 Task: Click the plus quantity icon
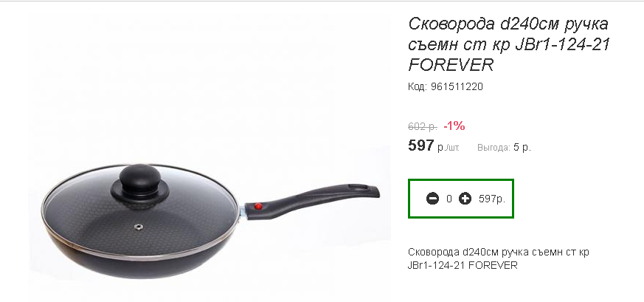click(x=465, y=199)
